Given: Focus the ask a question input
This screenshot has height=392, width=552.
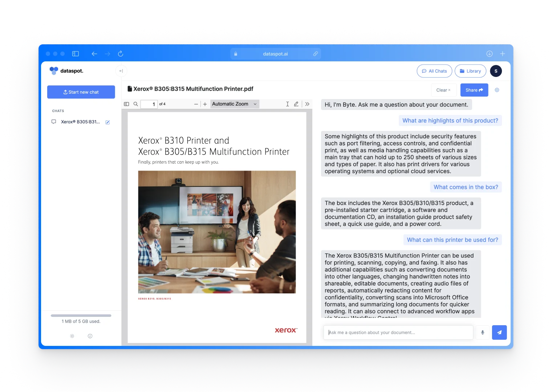Looking at the screenshot, I should pyautogui.click(x=398, y=332).
